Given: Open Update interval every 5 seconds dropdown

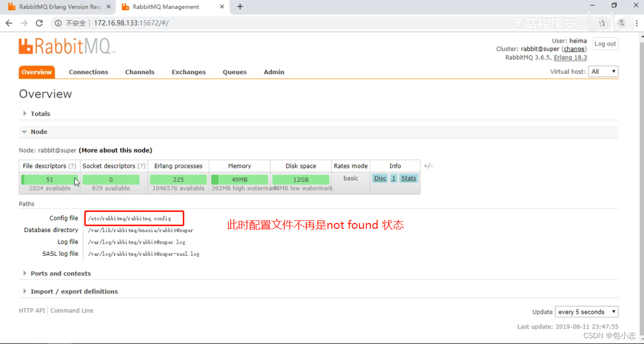Looking at the screenshot, I should [587, 312].
